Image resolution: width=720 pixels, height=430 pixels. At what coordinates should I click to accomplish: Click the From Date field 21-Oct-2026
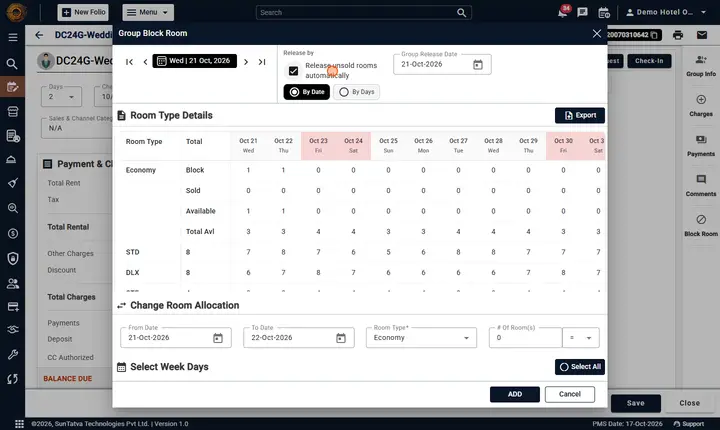click(175, 338)
